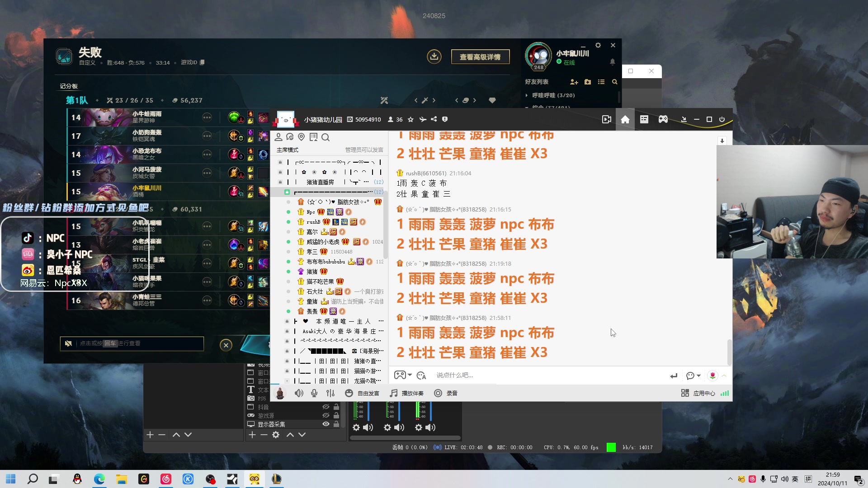The height and width of the screenshot is (488, 868).
Task: Open 播放伴奏 accompaniment player
Action: click(x=406, y=393)
